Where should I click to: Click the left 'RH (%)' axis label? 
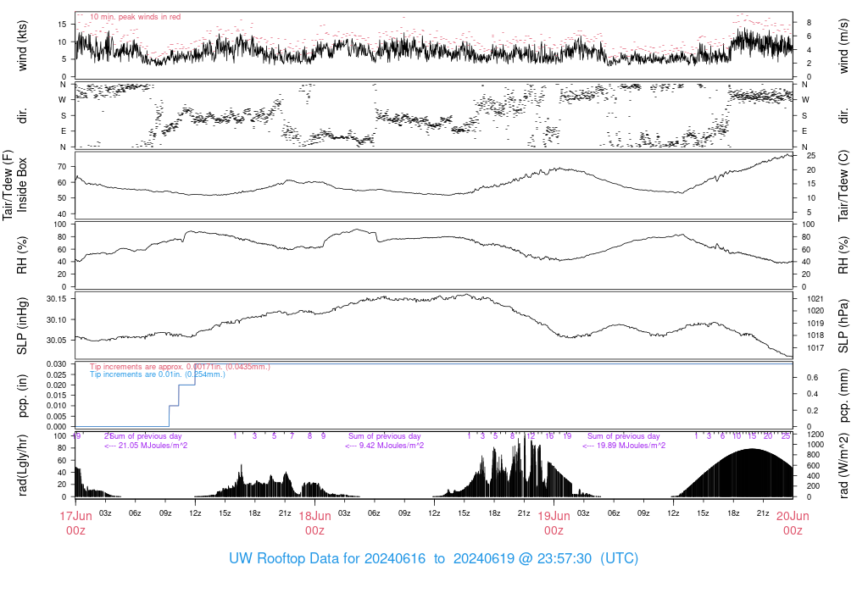tap(22, 256)
